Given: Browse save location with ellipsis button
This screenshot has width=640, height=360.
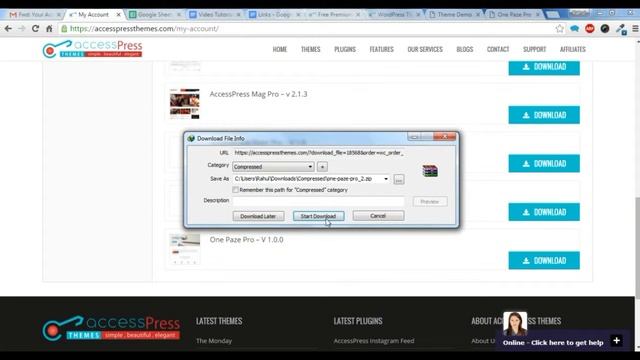Looking at the screenshot, I should [x=399, y=179].
